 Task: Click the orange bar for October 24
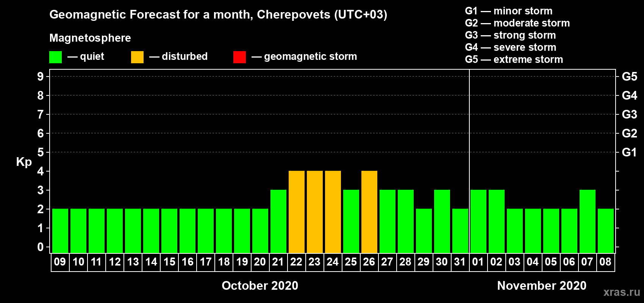click(x=333, y=212)
